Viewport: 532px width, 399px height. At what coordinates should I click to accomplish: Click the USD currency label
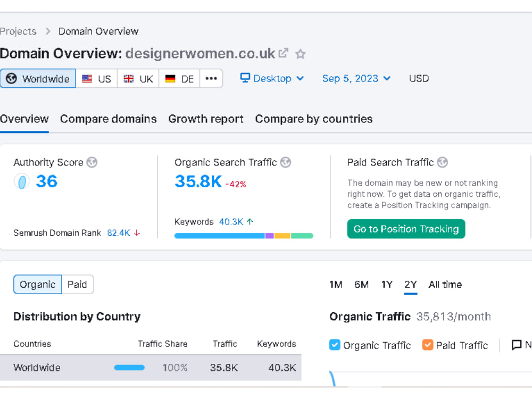click(x=419, y=78)
